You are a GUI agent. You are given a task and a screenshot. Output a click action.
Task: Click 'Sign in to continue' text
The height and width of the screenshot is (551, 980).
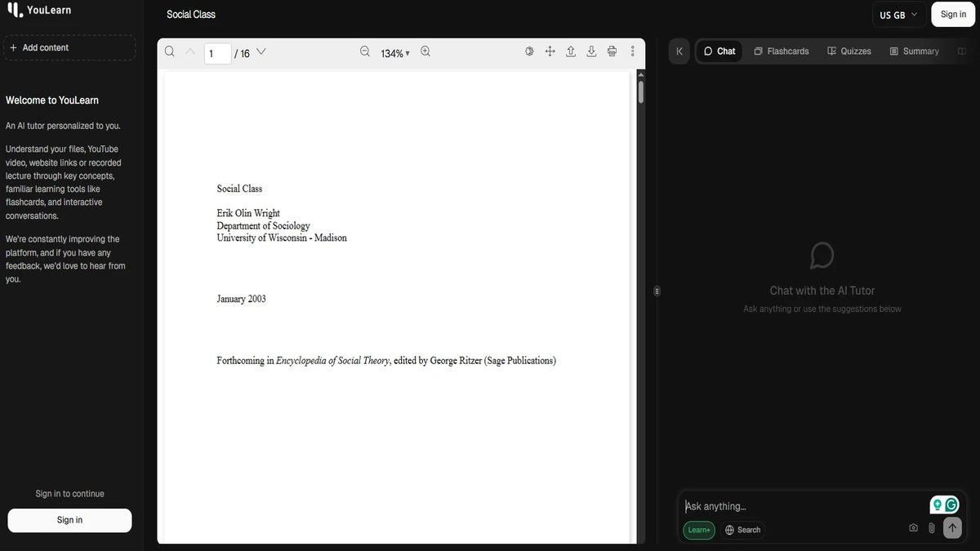(x=69, y=494)
